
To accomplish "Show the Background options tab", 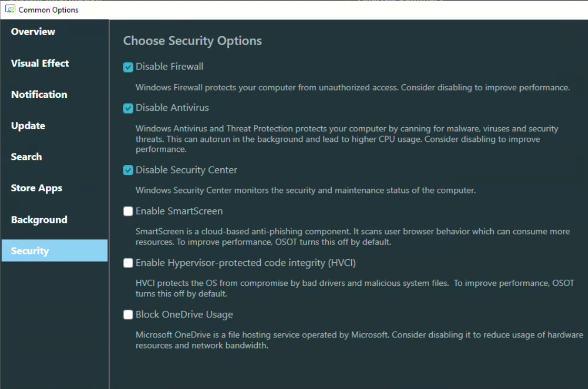I will [x=39, y=220].
